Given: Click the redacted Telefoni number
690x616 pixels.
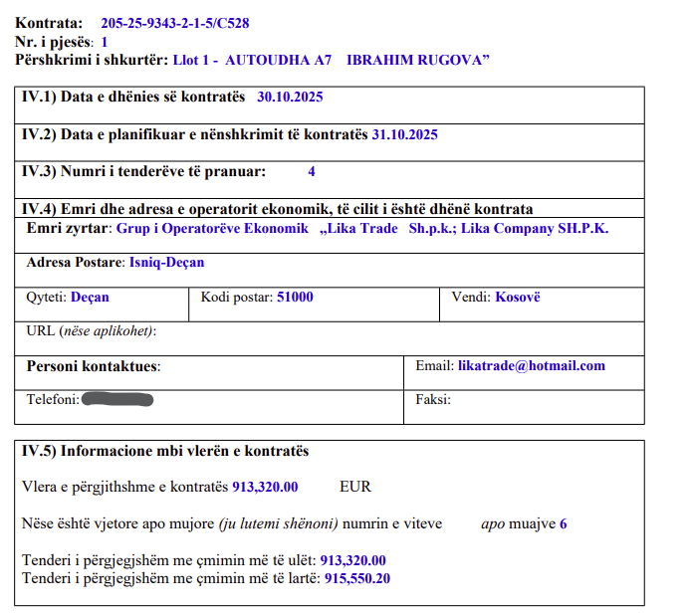Looking at the screenshot, I should click(x=117, y=400).
